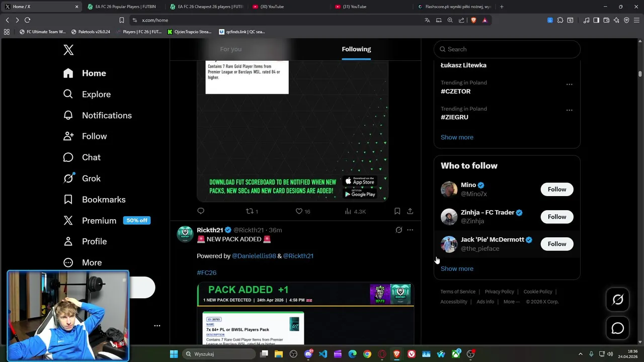Open Terms of Service link
This screenshot has height=362, width=644.
[x=458, y=292]
